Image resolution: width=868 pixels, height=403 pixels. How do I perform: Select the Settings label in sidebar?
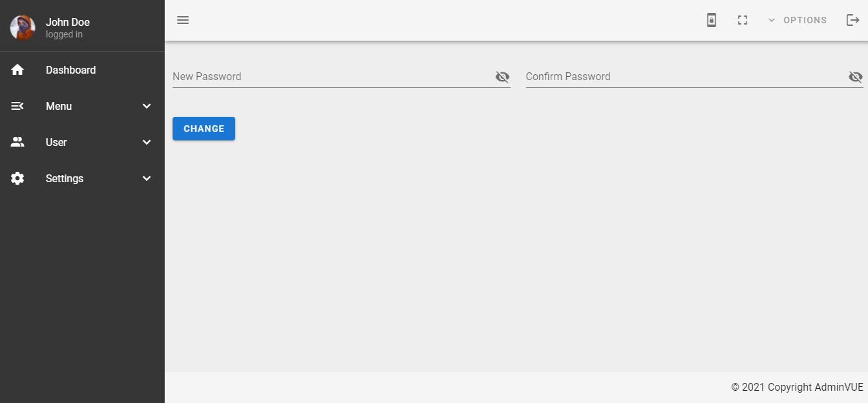point(65,178)
